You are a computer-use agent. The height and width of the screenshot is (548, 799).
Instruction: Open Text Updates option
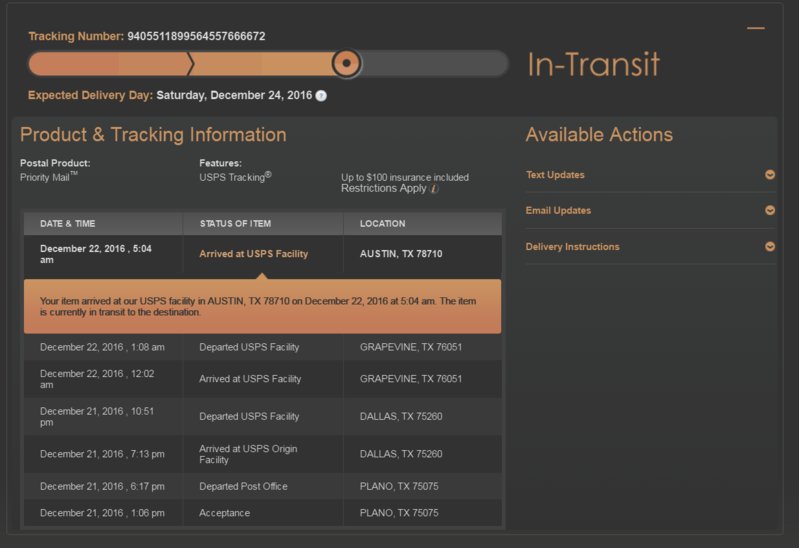pos(555,175)
